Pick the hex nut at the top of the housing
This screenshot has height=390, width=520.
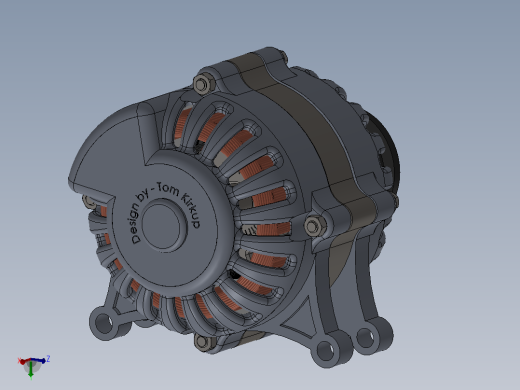click(201, 84)
